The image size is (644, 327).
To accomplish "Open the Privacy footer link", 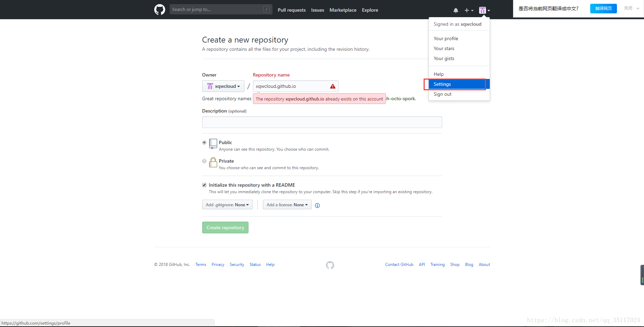I will pyautogui.click(x=218, y=265).
